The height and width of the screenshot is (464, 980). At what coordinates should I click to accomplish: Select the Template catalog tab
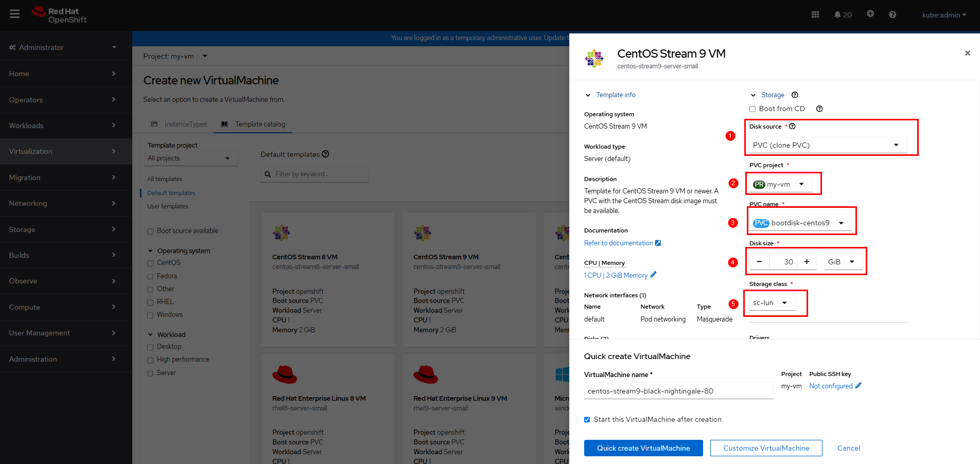click(253, 124)
